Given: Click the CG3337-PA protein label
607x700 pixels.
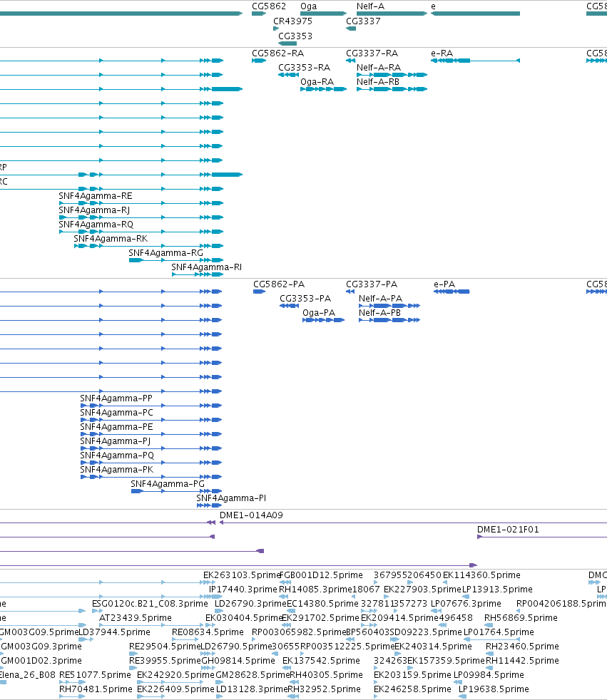Looking at the screenshot, I should tap(372, 284).
